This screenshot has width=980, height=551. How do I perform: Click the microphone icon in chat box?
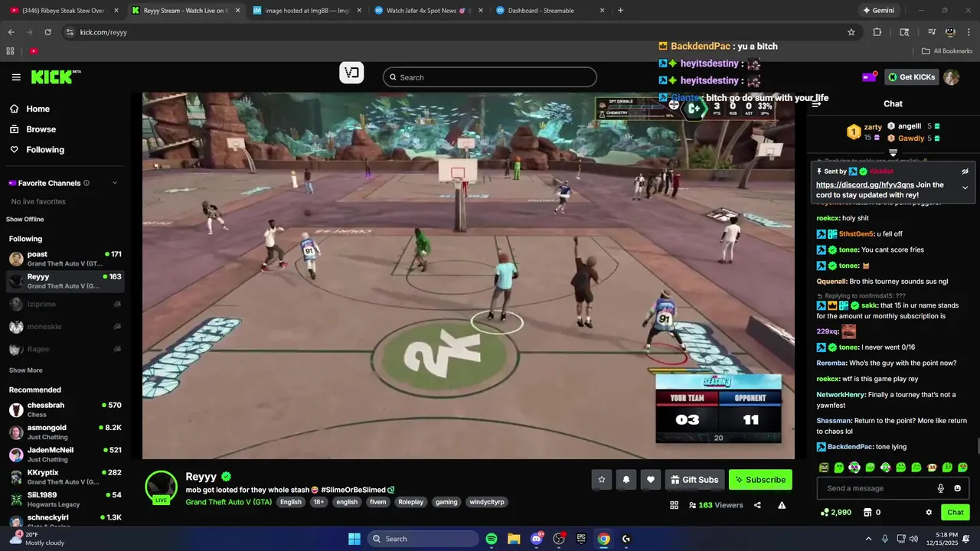941,488
